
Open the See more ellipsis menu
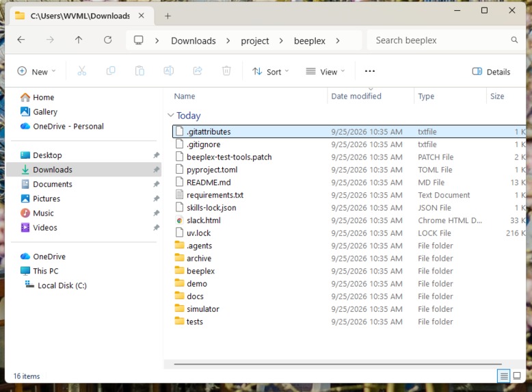(370, 71)
